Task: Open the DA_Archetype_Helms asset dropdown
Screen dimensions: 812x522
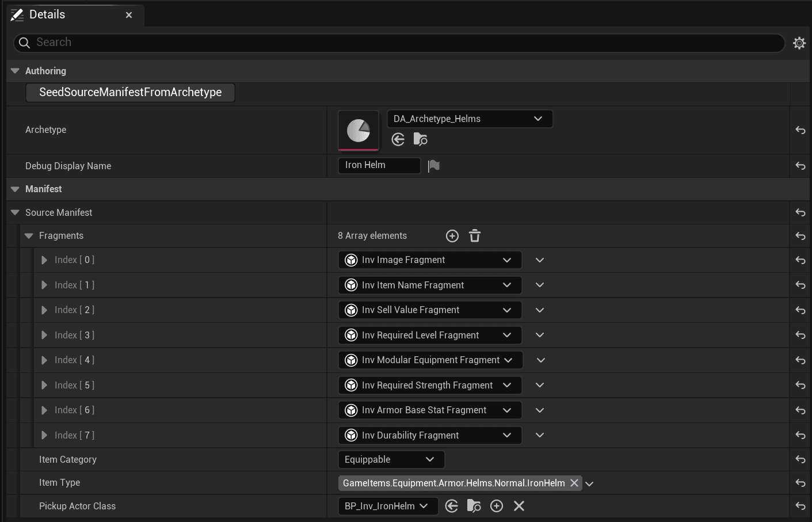Action: point(470,119)
